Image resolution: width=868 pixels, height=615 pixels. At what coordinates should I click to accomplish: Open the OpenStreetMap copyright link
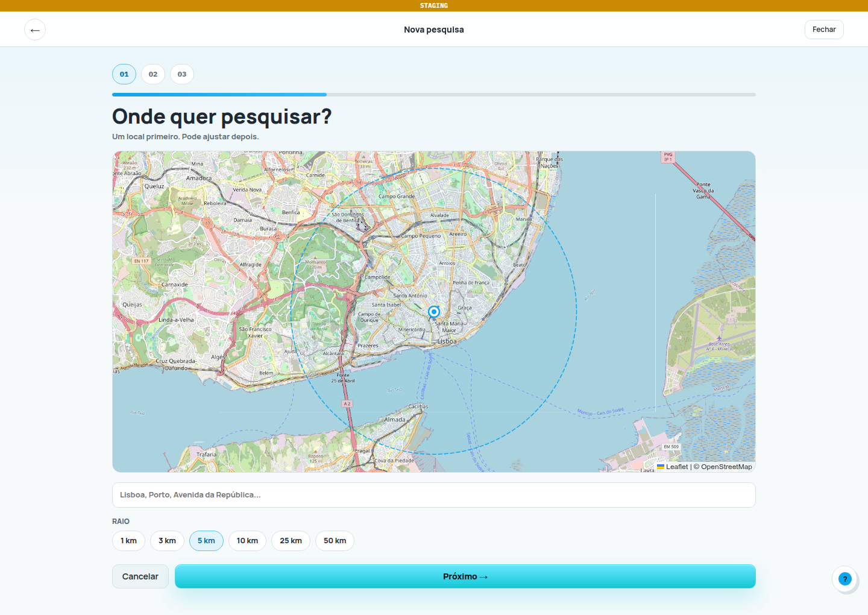(x=726, y=467)
